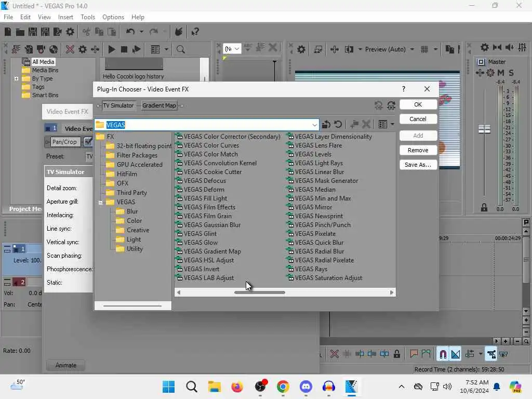Click the New project icon in toolbar

(x=8, y=32)
